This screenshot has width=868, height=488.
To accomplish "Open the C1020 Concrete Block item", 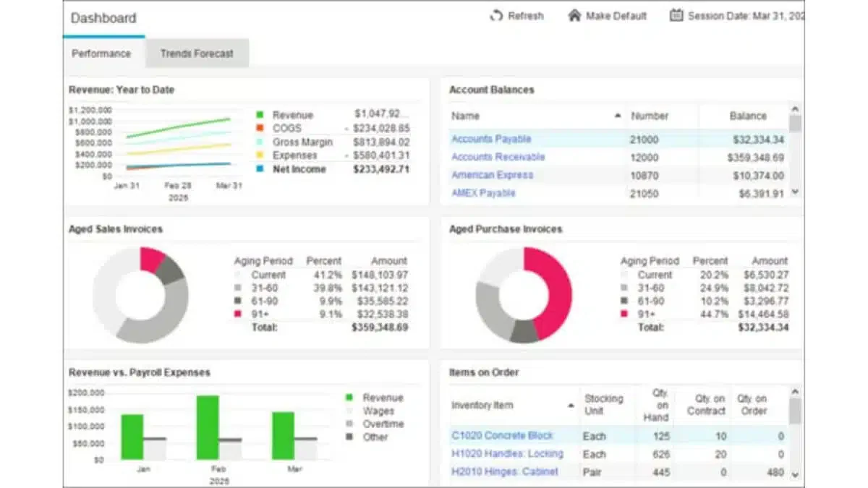I will [503, 435].
